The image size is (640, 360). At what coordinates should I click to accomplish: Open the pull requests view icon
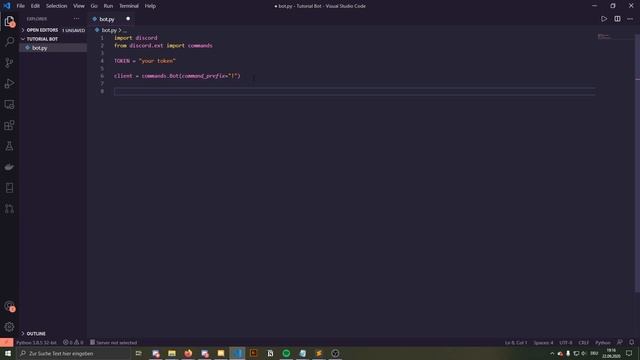(9, 209)
